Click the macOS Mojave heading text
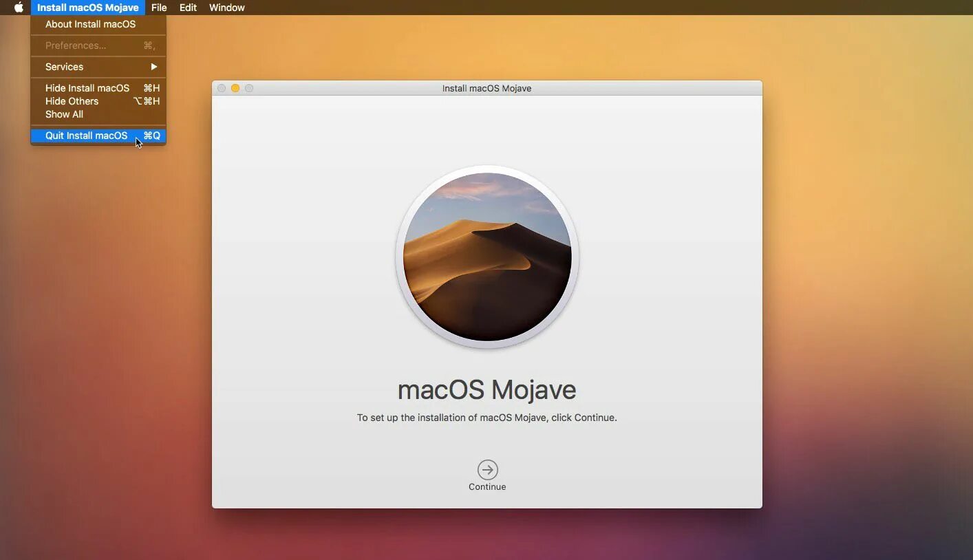The width and height of the screenshot is (973, 560). [486, 390]
